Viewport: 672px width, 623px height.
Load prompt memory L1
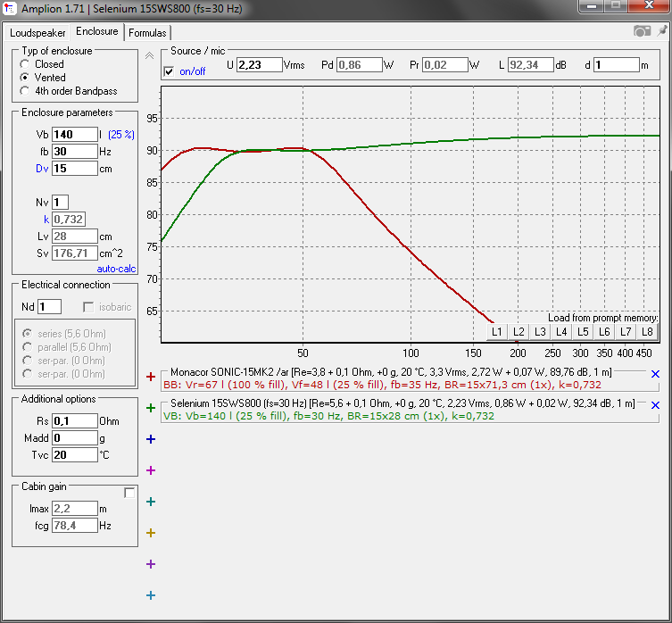[497, 332]
